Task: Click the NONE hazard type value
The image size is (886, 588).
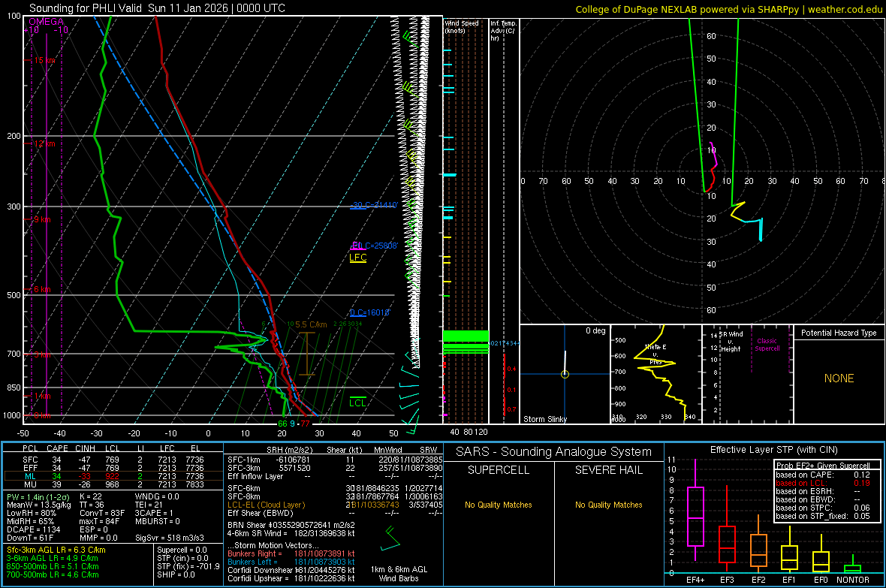Action: pos(839,378)
